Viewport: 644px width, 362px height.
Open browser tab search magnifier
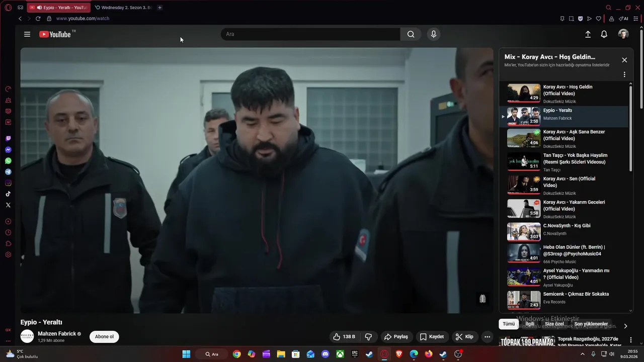pos(608,8)
